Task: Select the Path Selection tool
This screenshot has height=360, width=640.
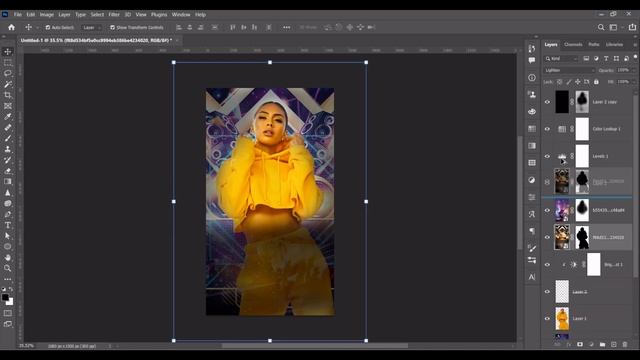Action: pos(8,236)
